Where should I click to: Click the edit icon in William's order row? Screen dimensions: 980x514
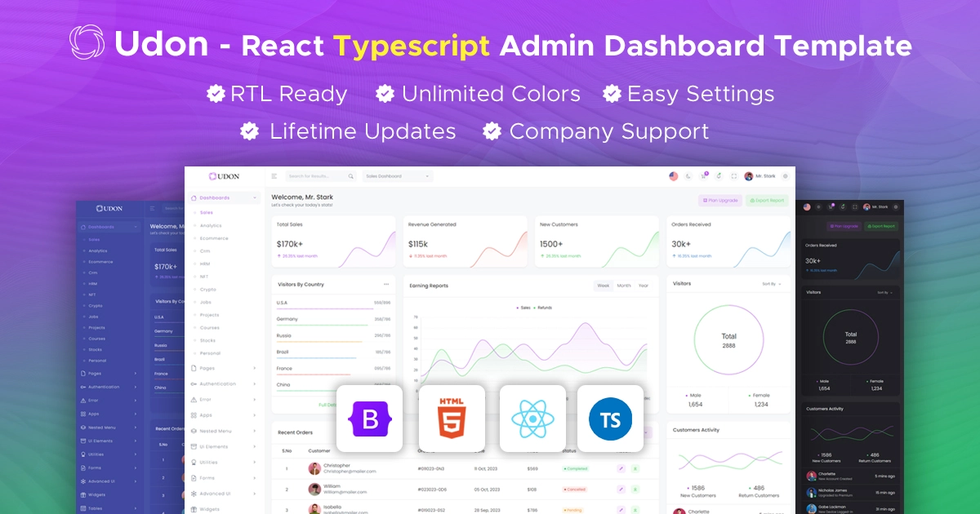[x=621, y=490]
